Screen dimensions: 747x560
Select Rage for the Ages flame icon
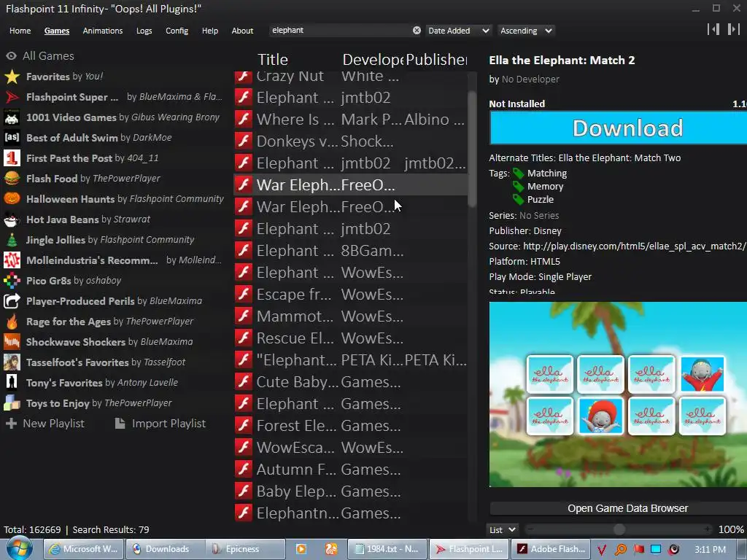[x=12, y=322]
